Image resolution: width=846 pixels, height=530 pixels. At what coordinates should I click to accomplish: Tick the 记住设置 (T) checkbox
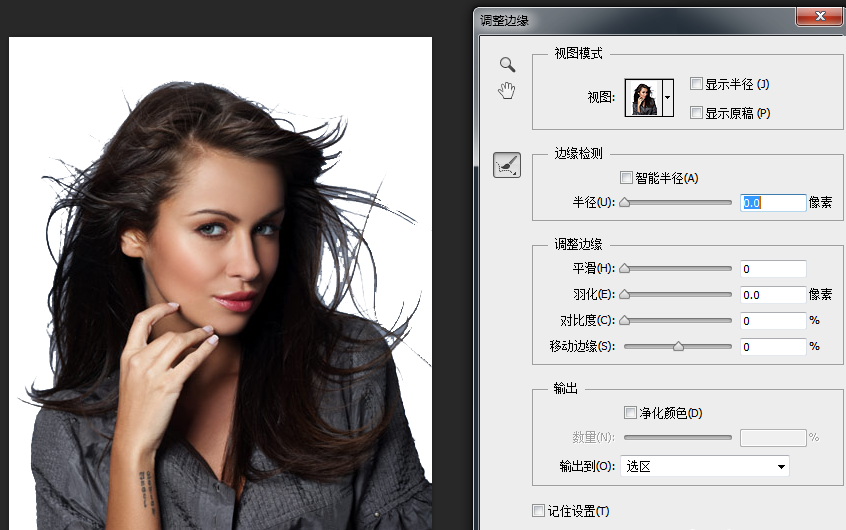pyautogui.click(x=539, y=511)
